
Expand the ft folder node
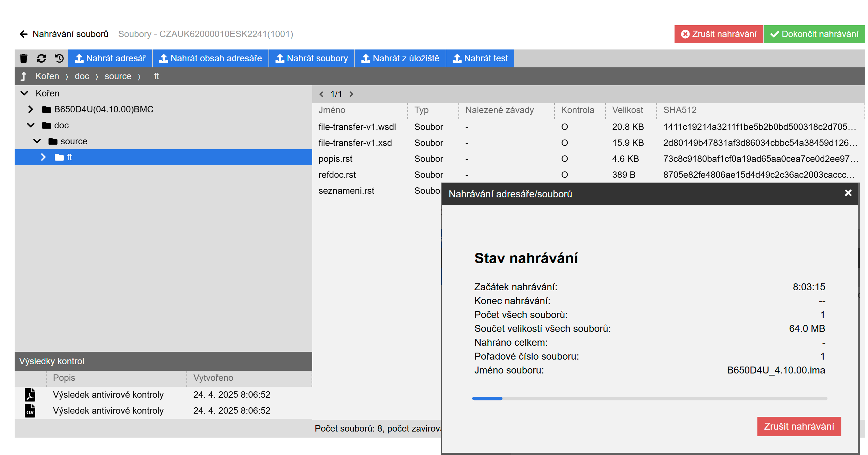tap(43, 157)
